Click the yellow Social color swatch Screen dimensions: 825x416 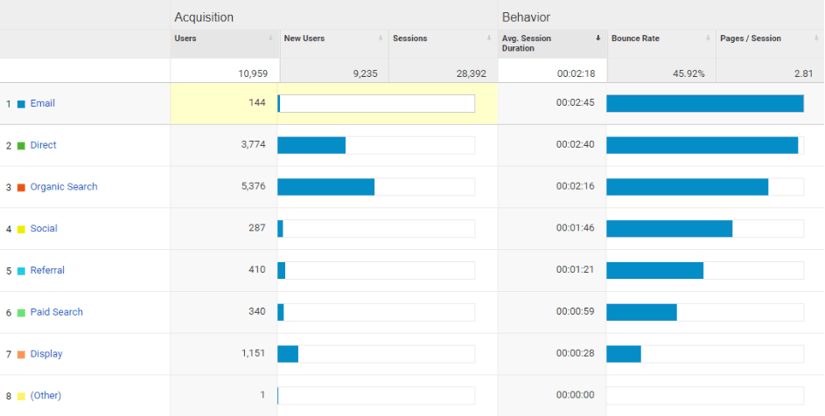(21, 229)
